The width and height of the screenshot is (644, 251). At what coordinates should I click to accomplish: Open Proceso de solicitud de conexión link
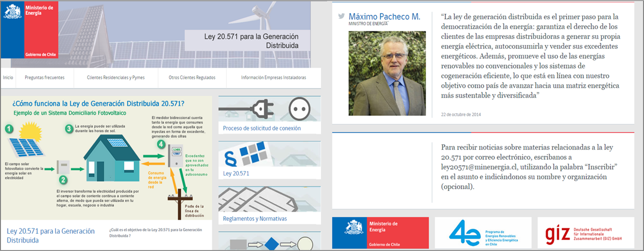click(262, 128)
